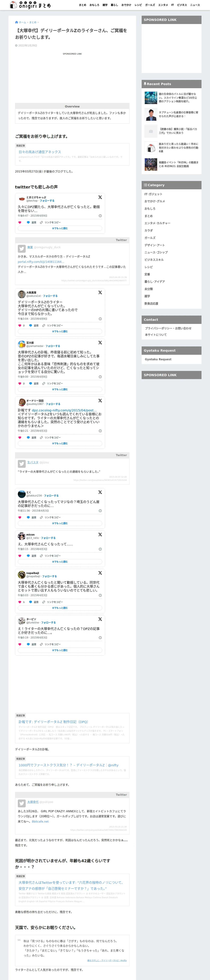Click the home icon in the breadcrumb
210x980 pixels.
point(16,22)
